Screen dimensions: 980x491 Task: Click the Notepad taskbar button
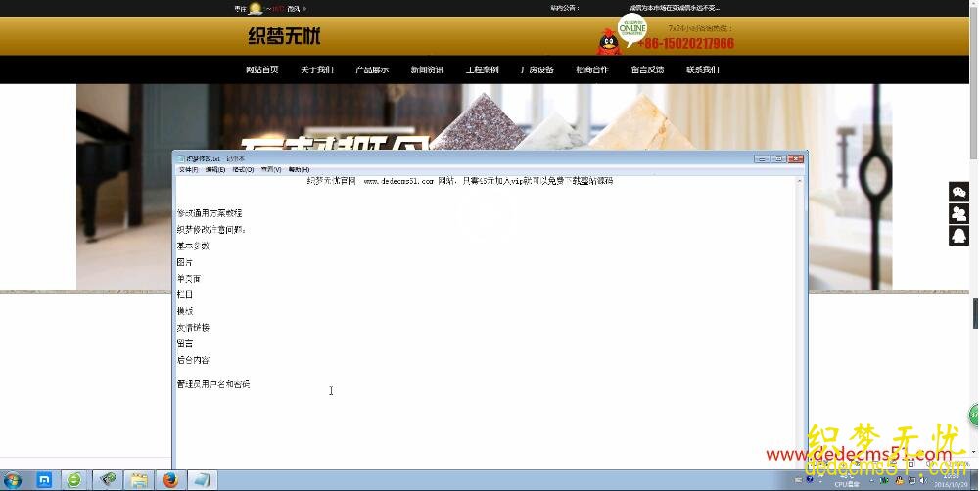[203, 480]
